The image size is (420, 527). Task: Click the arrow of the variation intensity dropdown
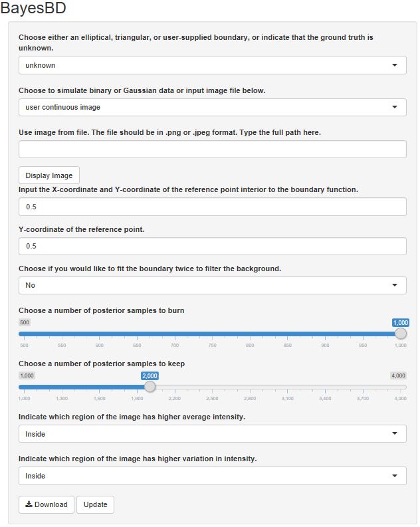point(395,476)
